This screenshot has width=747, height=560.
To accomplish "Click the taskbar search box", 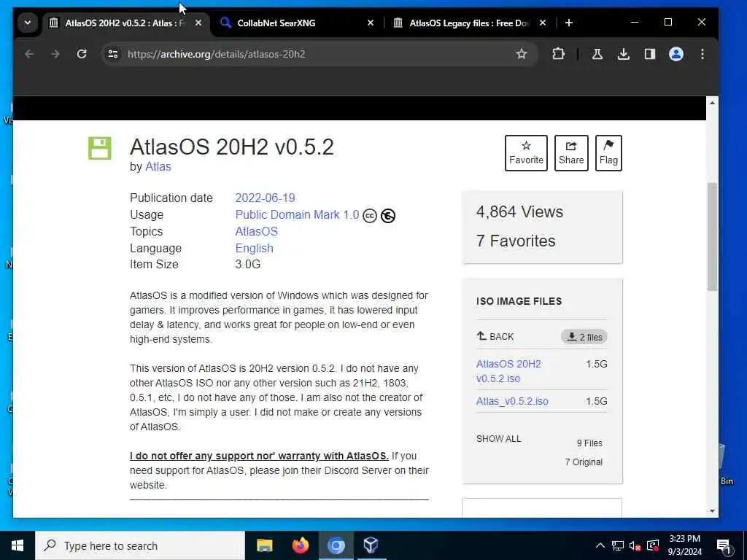I will click(x=139, y=545).
